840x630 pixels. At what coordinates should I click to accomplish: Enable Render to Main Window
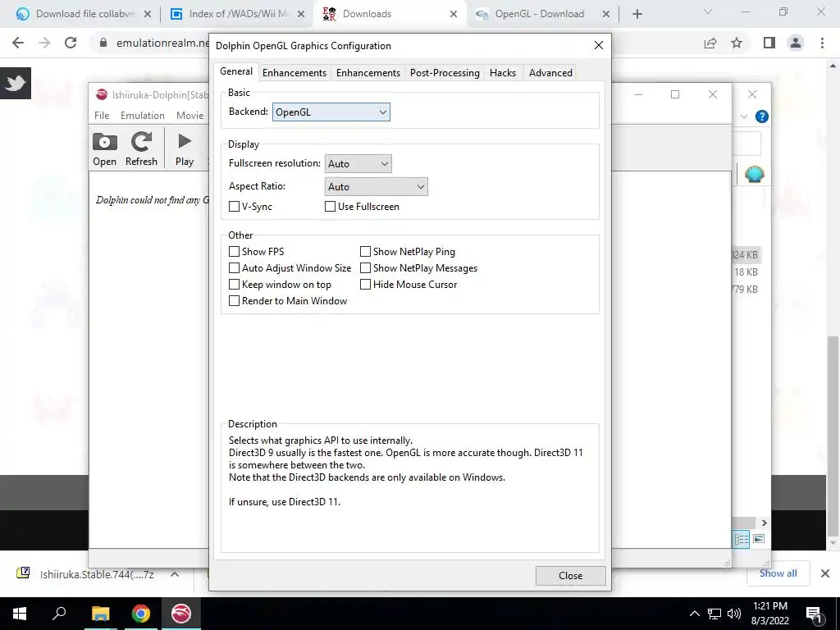(234, 300)
